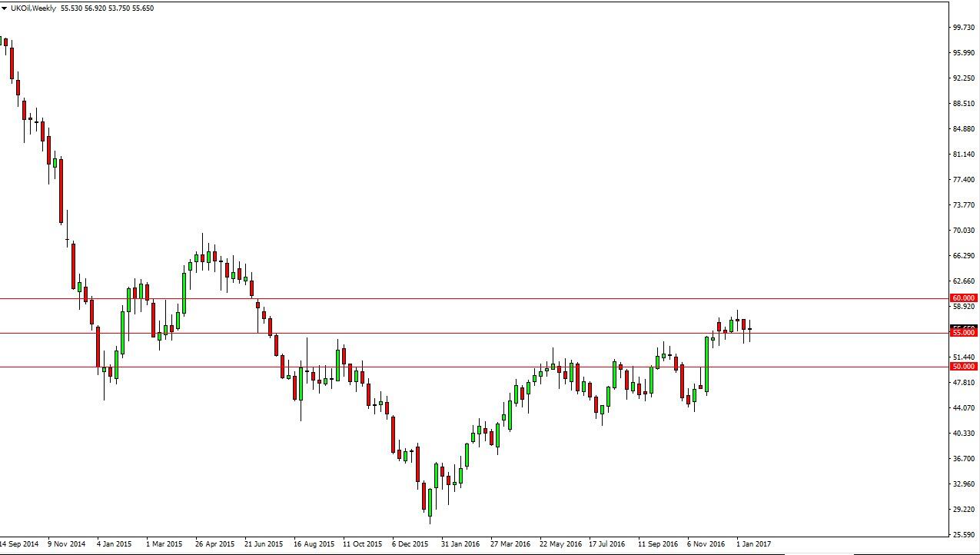
Task: Click the 26 Apr 2015 date label
Action: click(x=214, y=544)
